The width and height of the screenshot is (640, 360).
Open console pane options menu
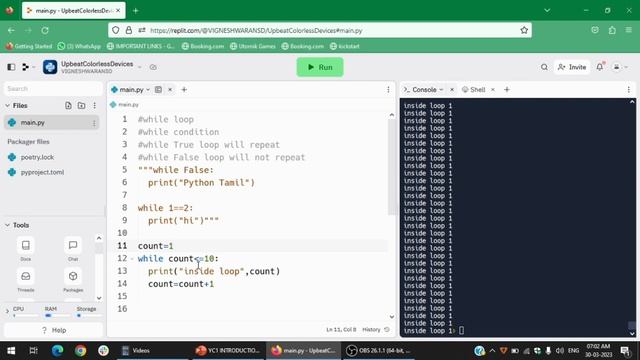point(629,89)
